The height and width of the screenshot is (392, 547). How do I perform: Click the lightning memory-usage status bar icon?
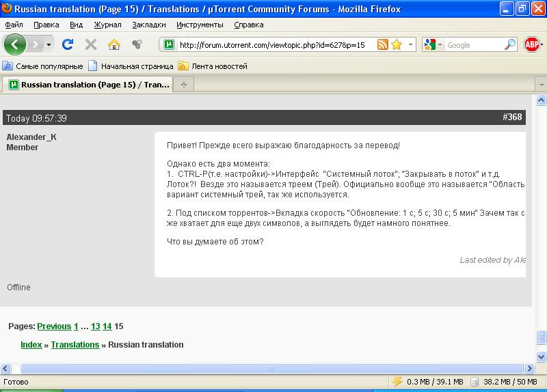pyautogui.click(x=397, y=382)
